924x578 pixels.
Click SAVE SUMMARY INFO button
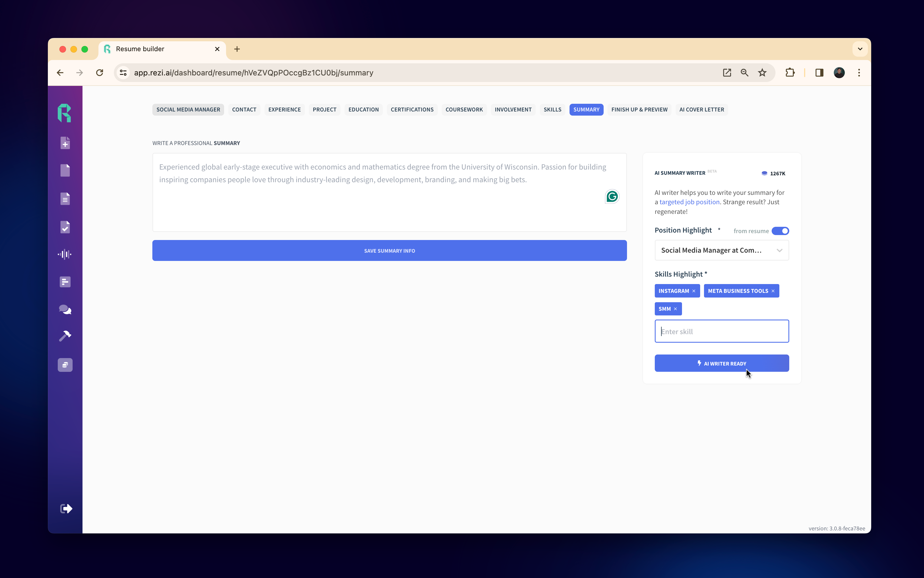(389, 250)
